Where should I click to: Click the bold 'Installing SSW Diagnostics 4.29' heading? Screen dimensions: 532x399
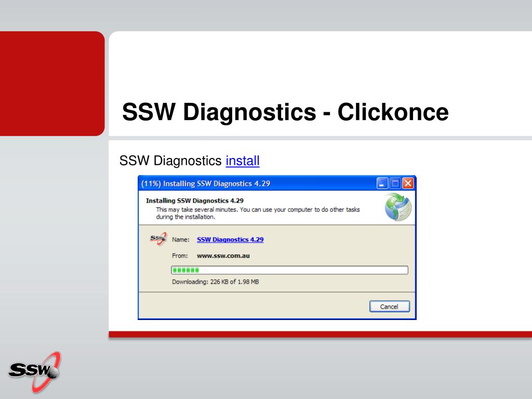point(195,201)
